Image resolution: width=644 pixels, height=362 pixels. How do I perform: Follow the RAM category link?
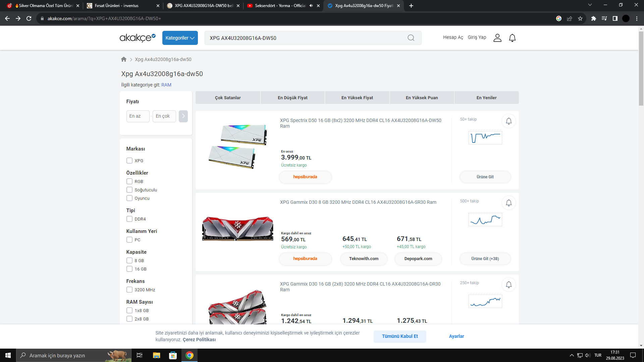coord(166,85)
